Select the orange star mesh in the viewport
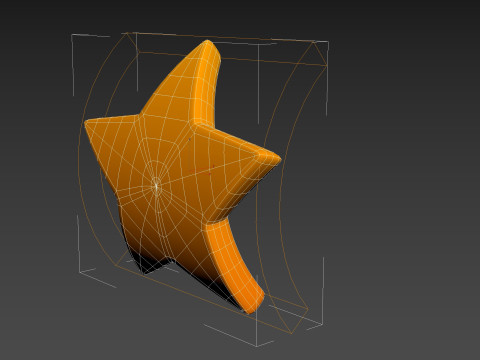This screenshot has height=360, width=480. [x=182, y=177]
